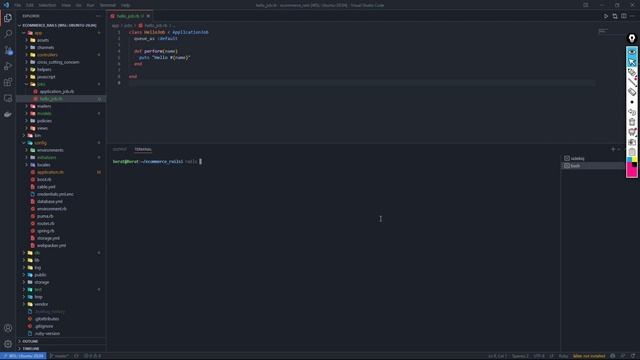This screenshot has width=640, height=360.
Task: Open the Extensions view
Action: click(8, 82)
